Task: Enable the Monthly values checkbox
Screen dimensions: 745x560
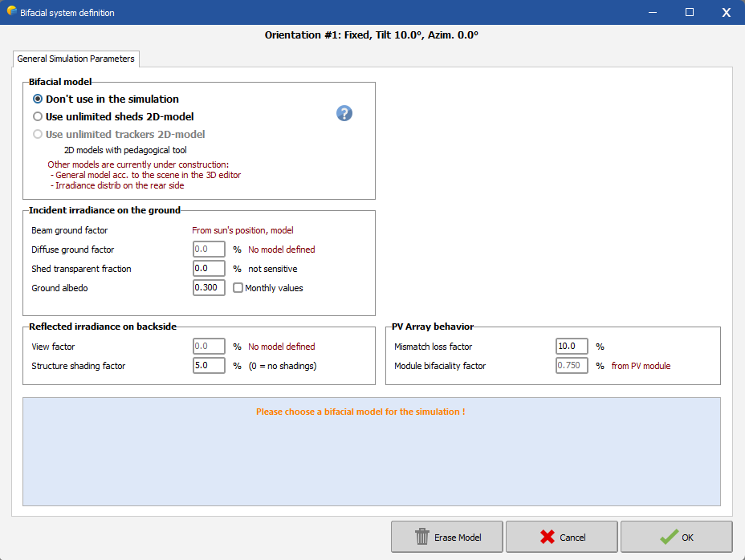Action: 238,288
